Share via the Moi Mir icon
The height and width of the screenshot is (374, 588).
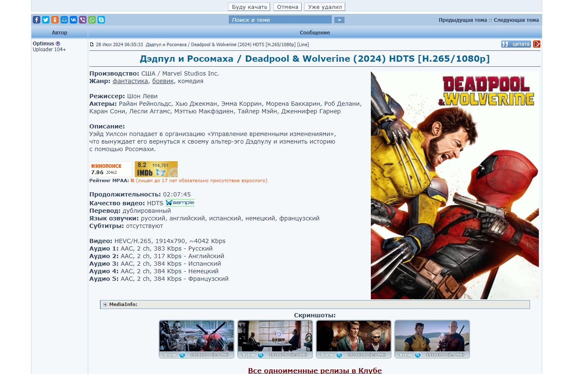(64, 20)
